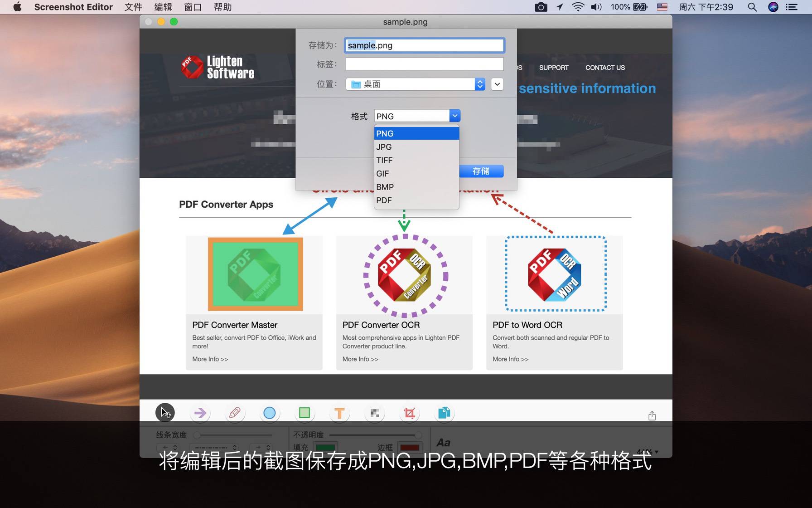
Task: Click the CONTACT US navigation link
Action: point(605,68)
